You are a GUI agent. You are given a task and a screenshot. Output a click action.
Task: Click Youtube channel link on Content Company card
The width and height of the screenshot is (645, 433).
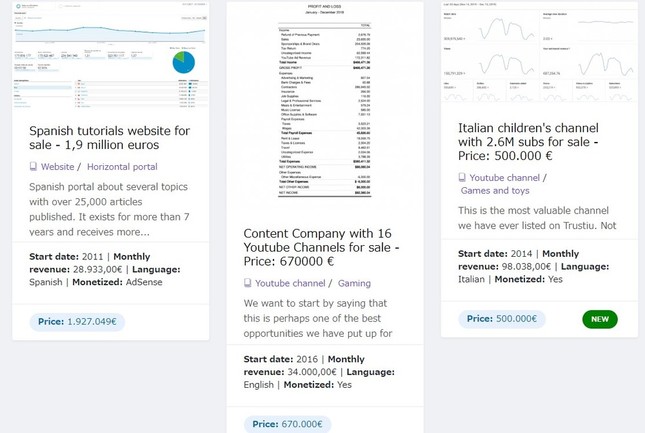290,283
